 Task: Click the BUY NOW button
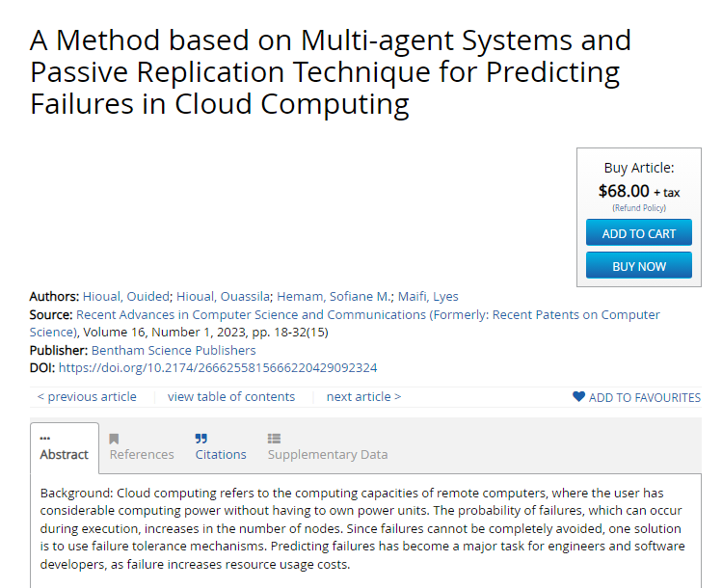click(x=639, y=265)
